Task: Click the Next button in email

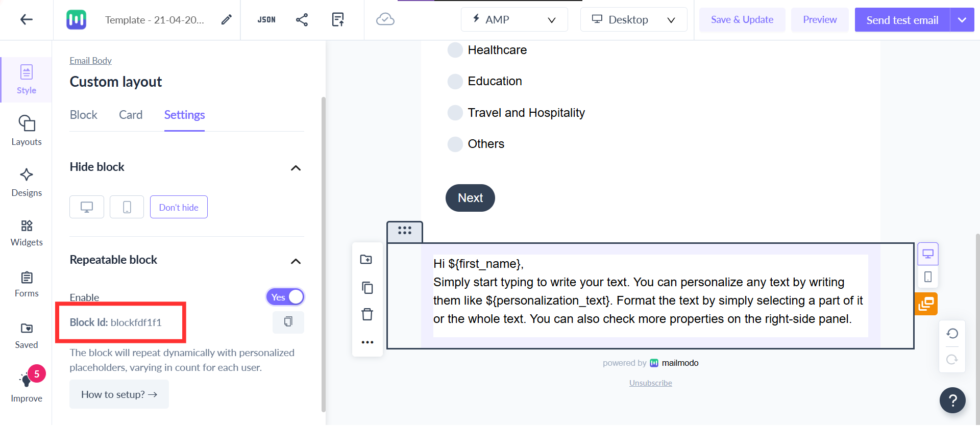Action: 470,198
